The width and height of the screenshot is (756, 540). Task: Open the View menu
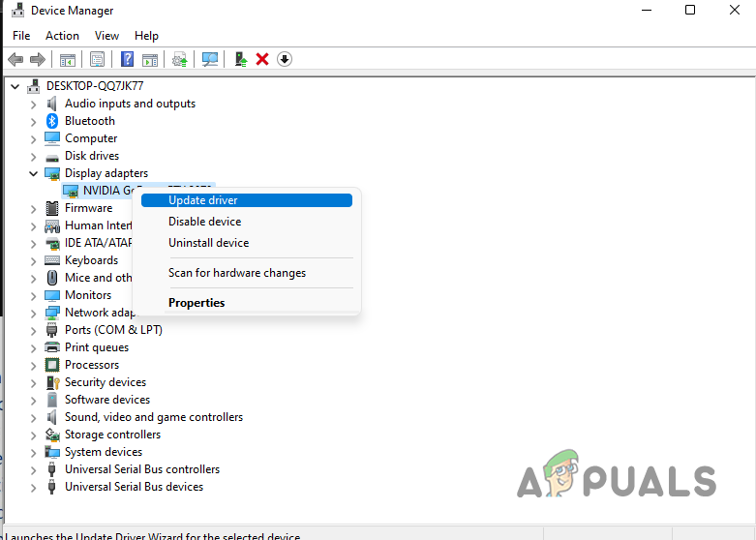[x=106, y=36]
